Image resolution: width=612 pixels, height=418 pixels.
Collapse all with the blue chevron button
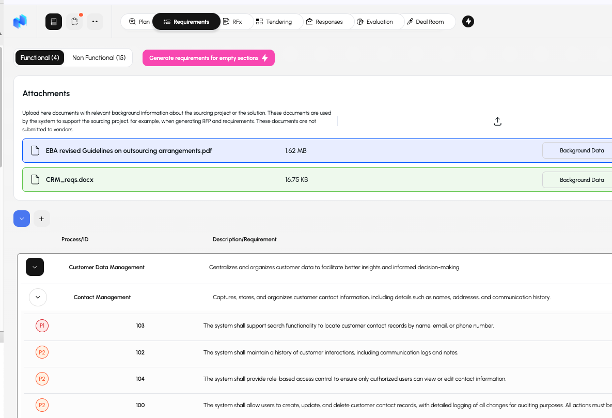(22, 217)
